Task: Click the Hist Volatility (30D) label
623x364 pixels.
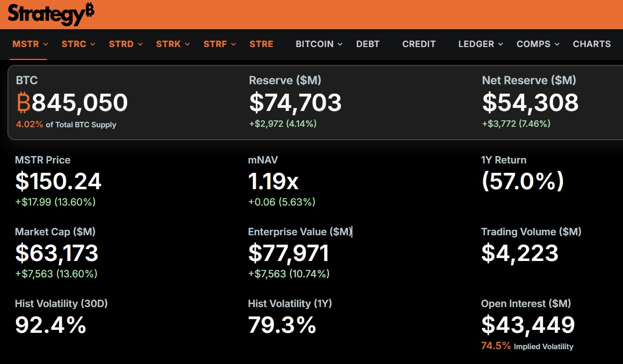Action: 61,304
